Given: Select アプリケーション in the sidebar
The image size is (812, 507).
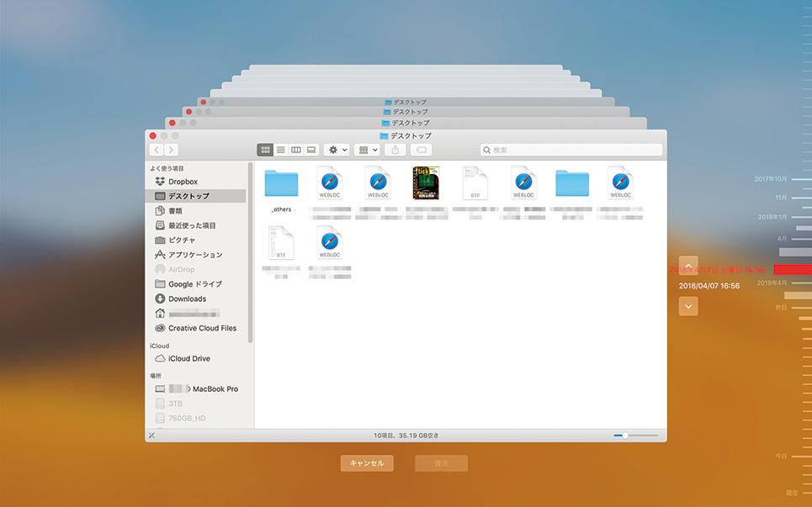Looking at the screenshot, I should click(195, 255).
